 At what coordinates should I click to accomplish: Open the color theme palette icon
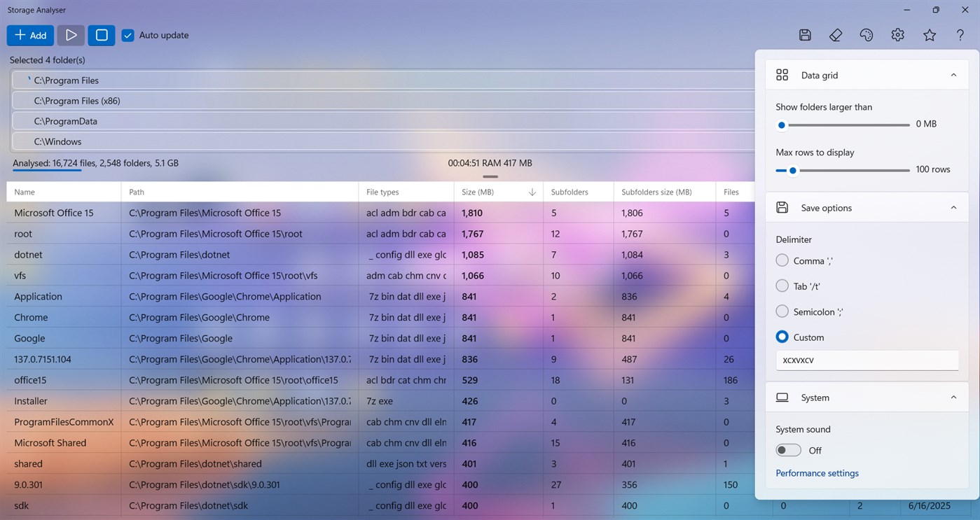pos(866,34)
